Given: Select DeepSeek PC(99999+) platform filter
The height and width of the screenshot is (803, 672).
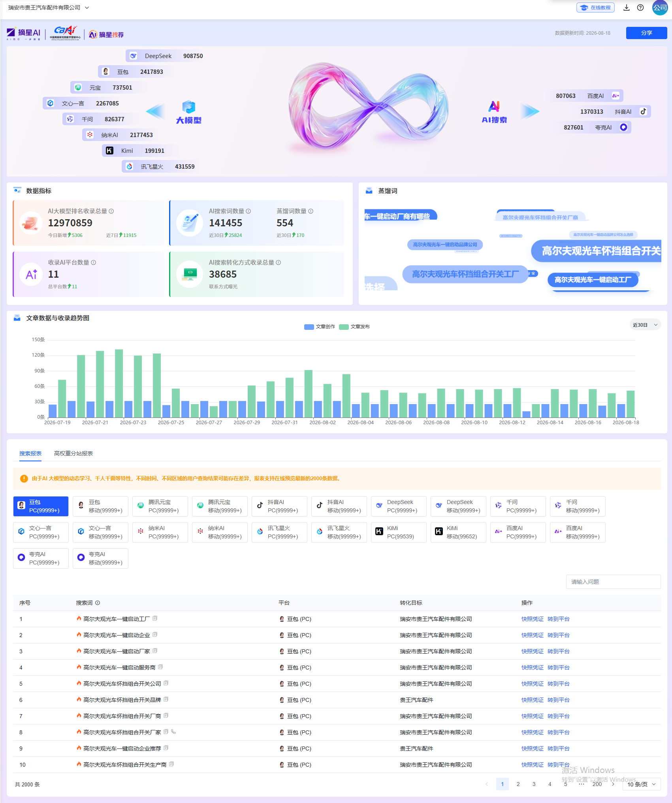Looking at the screenshot, I should click(399, 506).
